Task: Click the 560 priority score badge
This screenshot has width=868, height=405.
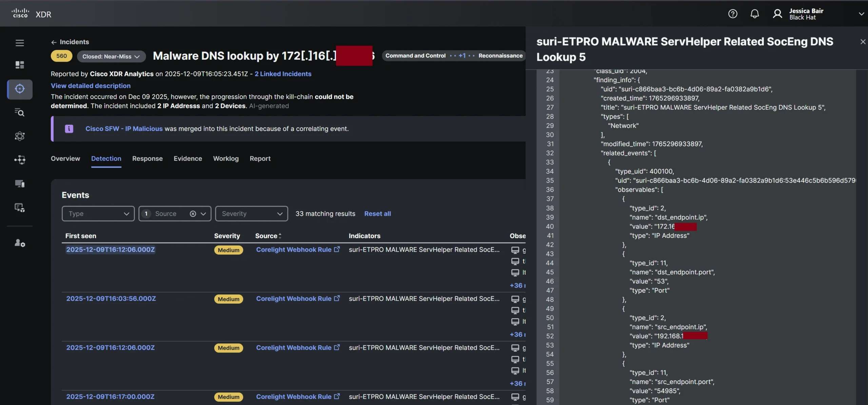Action: (x=61, y=56)
